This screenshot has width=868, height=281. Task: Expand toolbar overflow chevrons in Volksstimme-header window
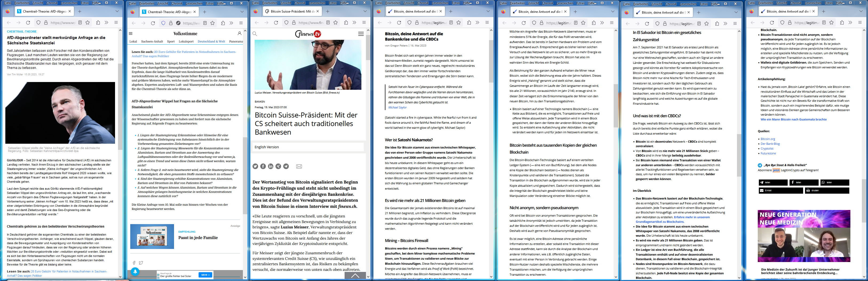pyautogui.click(x=231, y=23)
